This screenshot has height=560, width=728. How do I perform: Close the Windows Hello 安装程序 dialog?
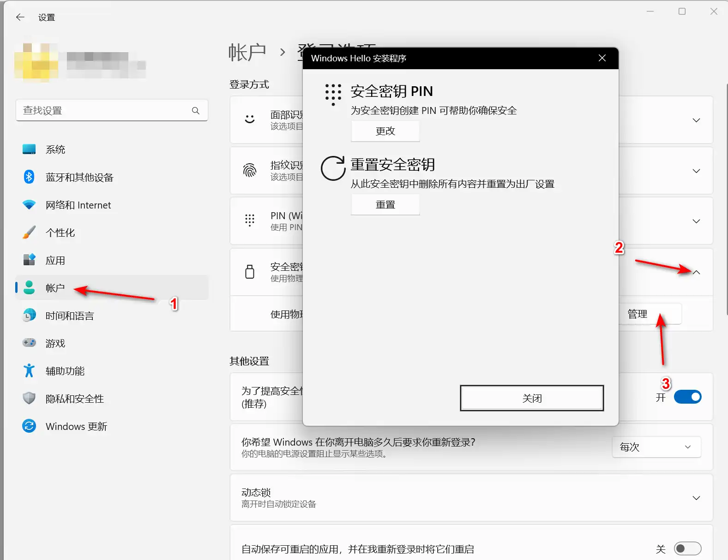(x=602, y=58)
